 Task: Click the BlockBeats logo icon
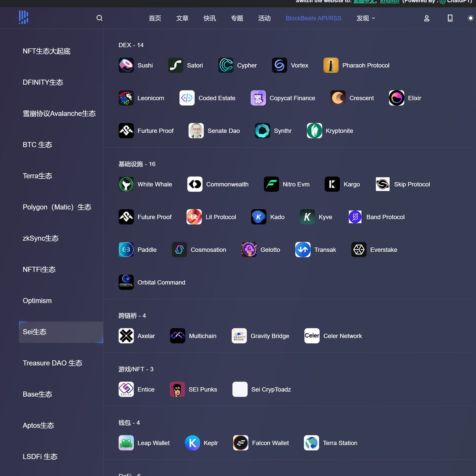pos(23,17)
